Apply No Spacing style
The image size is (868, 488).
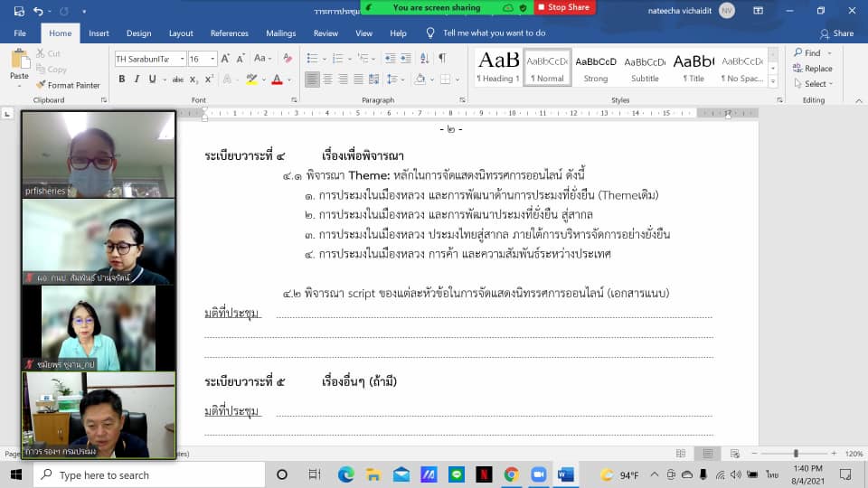click(x=742, y=68)
